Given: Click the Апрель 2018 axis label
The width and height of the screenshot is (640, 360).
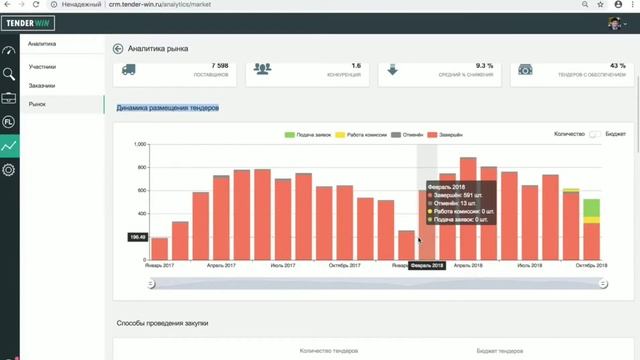Looking at the screenshot, I should [468, 265].
